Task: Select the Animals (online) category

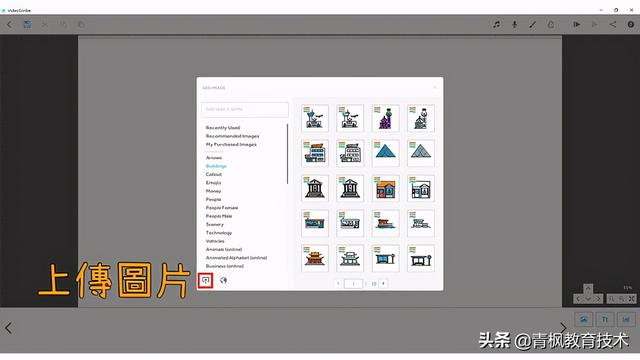Action: pyautogui.click(x=224, y=249)
